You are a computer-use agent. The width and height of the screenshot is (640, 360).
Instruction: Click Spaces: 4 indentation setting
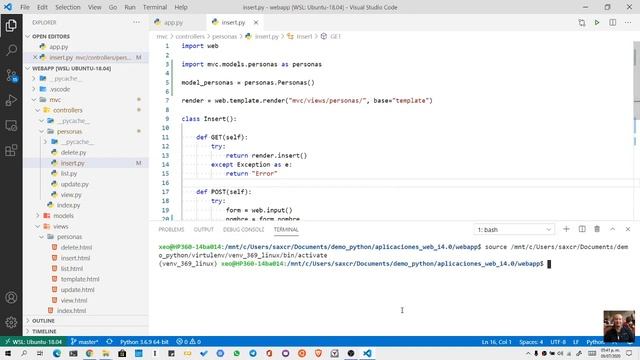tap(531, 342)
